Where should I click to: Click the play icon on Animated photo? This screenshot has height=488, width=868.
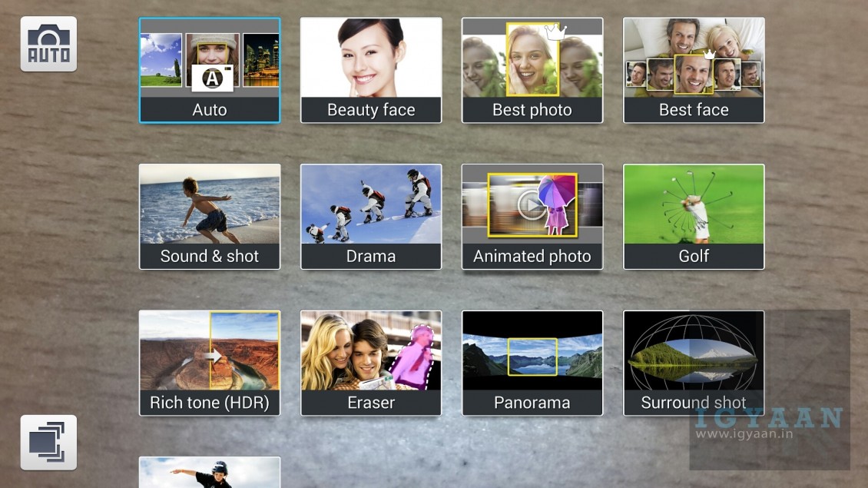pyautogui.click(x=530, y=204)
